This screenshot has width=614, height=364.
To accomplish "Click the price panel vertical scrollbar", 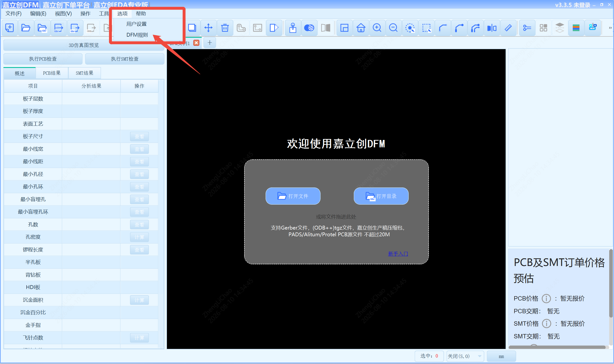I will (x=611, y=283).
